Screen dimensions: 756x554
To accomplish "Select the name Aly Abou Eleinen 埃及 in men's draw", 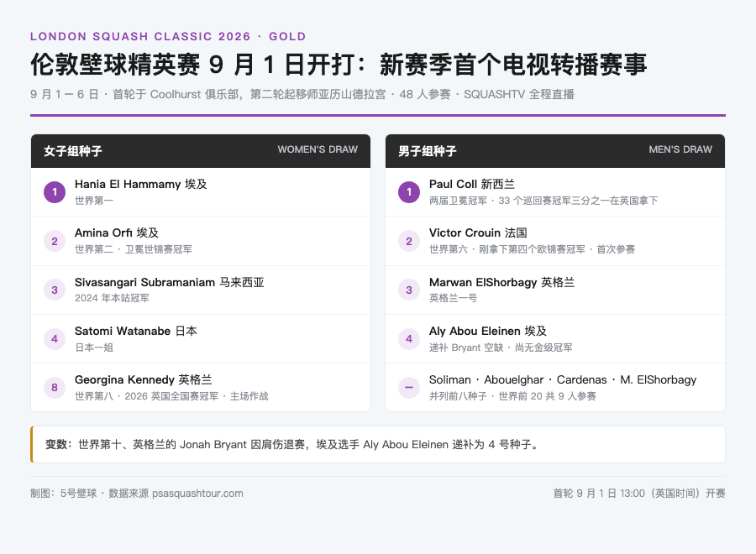I will point(488,331).
